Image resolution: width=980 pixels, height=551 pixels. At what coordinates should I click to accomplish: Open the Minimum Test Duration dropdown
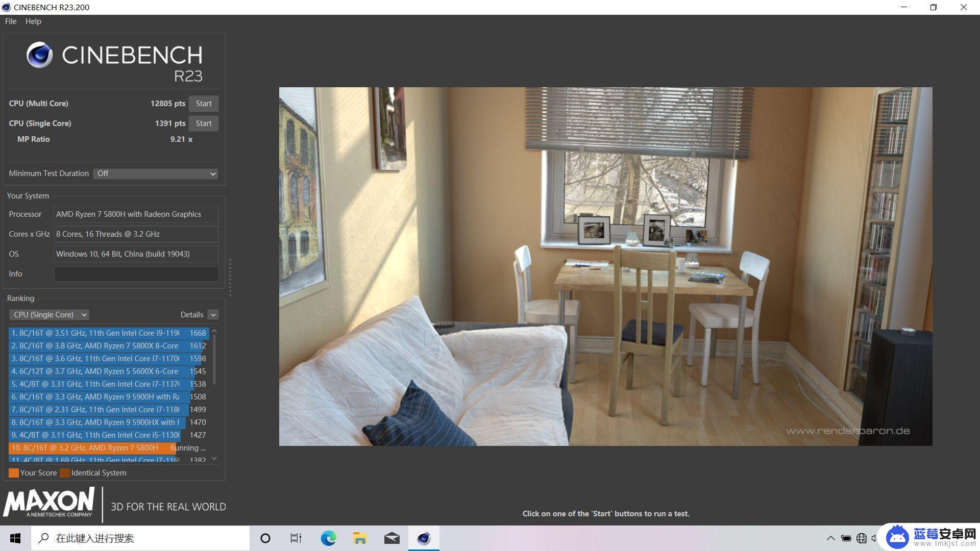(x=156, y=173)
